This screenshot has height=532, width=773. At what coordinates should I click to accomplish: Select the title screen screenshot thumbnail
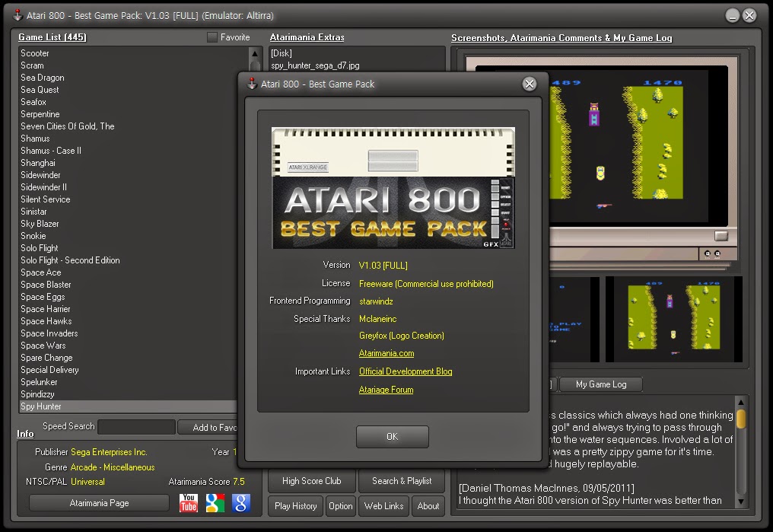tap(574, 319)
